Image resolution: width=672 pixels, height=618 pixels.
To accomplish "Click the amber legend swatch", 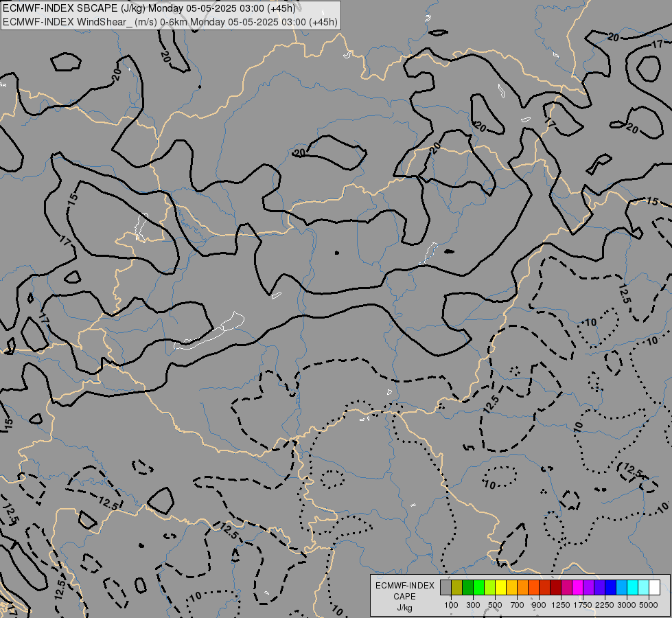I will (x=511, y=587).
